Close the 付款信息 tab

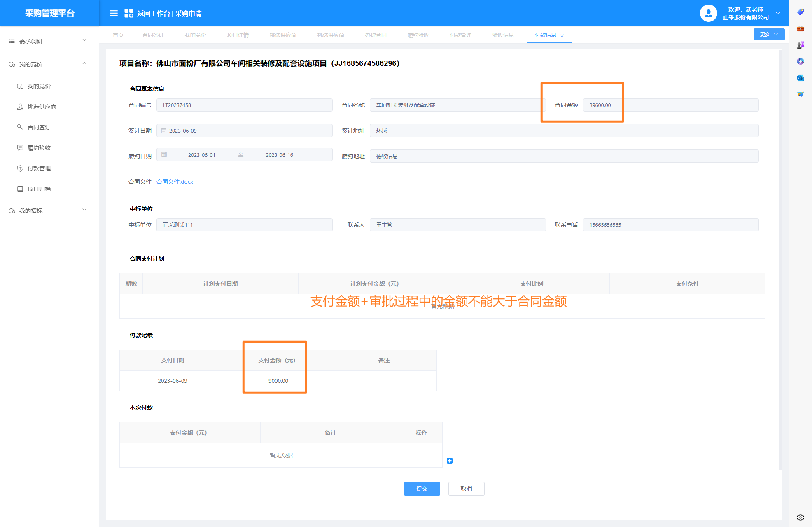tap(562, 36)
